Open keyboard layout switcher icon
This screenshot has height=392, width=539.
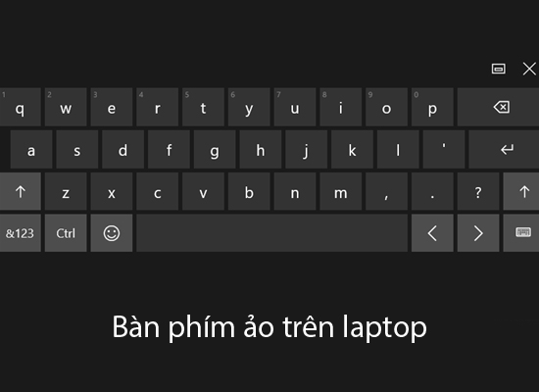coord(521,233)
